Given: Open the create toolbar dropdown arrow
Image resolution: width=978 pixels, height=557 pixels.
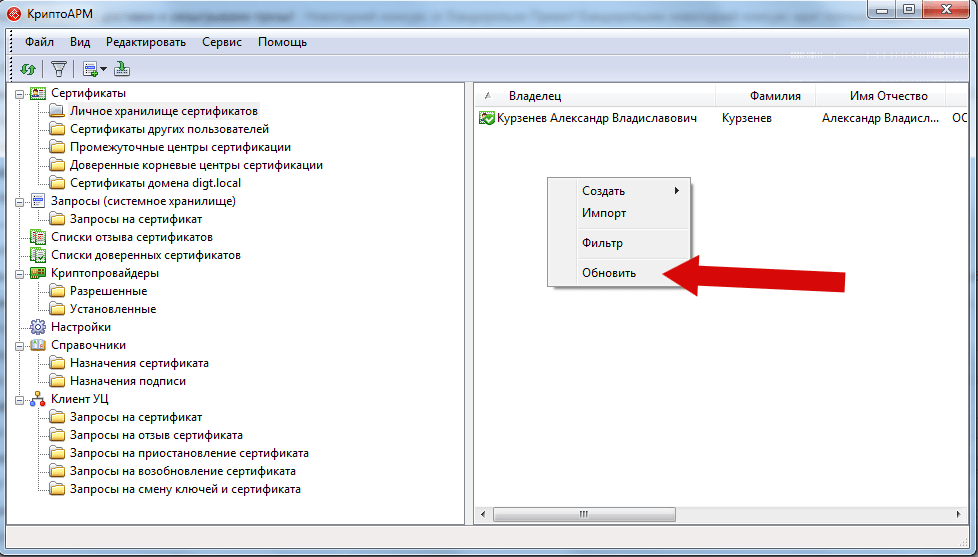Looking at the screenshot, I should (103, 70).
